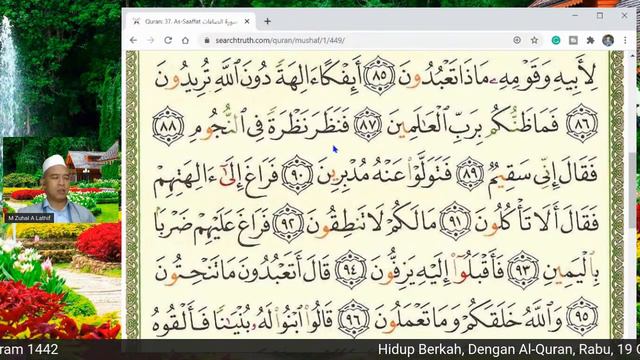Click verse marker number 86
Screen dimensions: 640x360
(582, 123)
